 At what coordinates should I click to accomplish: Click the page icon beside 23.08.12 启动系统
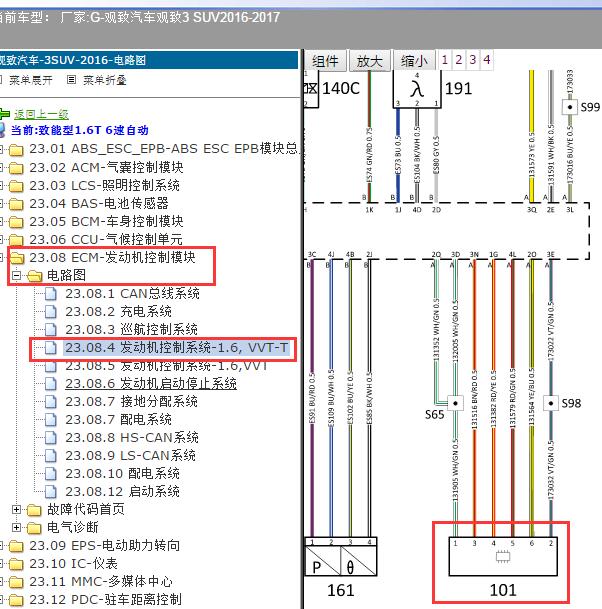click(x=50, y=491)
